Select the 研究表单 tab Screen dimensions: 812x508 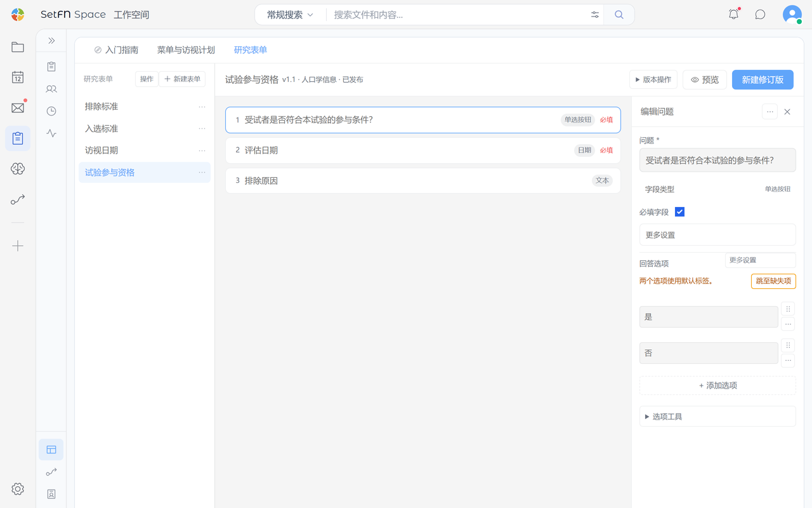pyautogui.click(x=251, y=50)
